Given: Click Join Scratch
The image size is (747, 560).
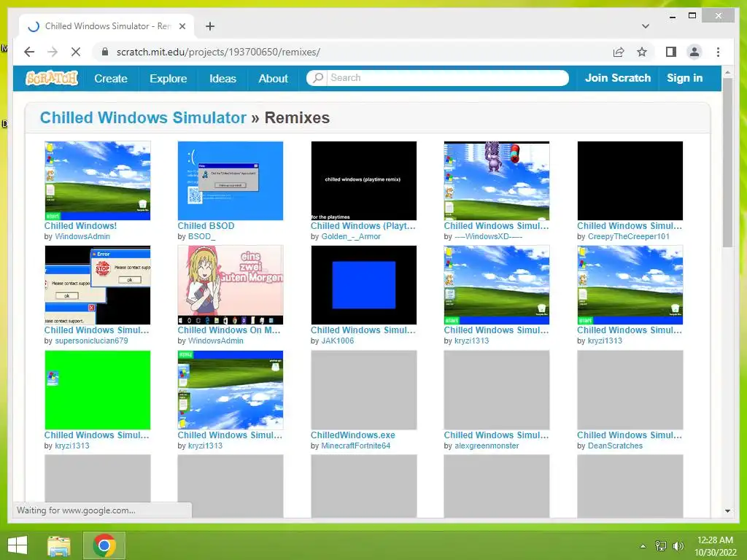Looking at the screenshot, I should tap(618, 78).
